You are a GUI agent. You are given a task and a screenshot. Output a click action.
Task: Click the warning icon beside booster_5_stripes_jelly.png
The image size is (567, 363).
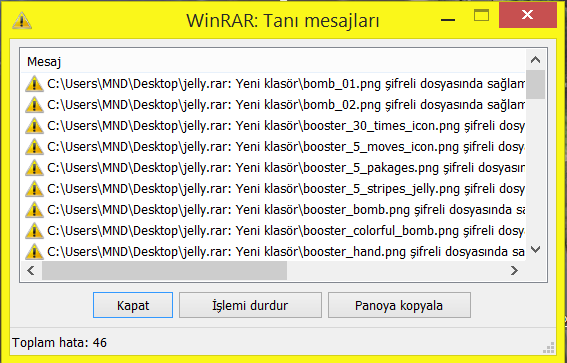[34, 189]
